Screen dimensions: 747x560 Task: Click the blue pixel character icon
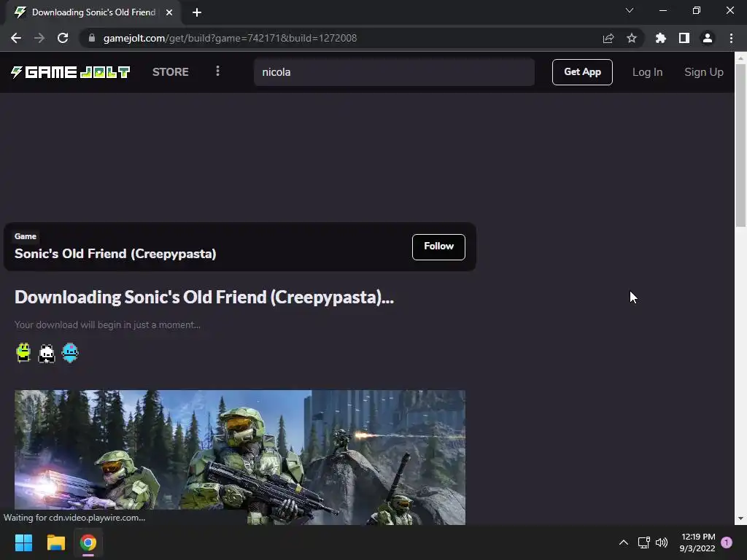point(70,353)
